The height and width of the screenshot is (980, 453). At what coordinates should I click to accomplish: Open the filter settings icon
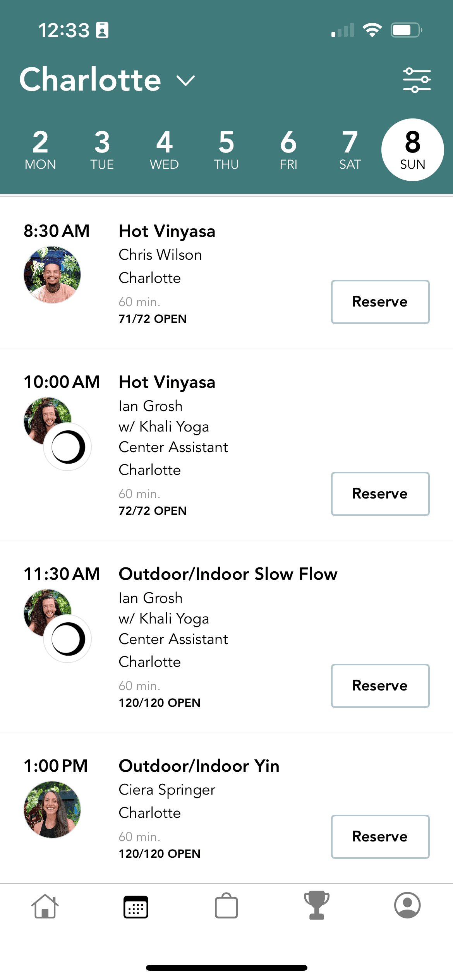coord(417,80)
